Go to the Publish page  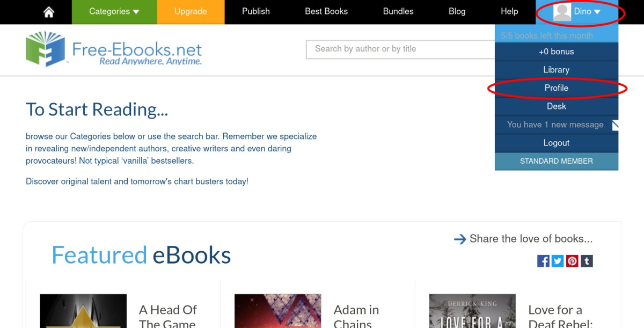(255, 12)
